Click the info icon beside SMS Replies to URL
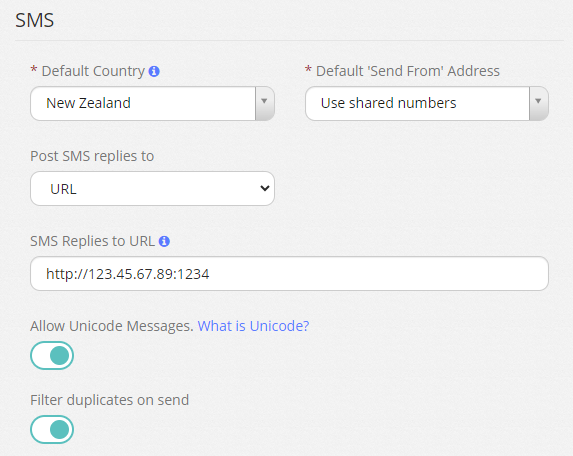 (164, 242)
